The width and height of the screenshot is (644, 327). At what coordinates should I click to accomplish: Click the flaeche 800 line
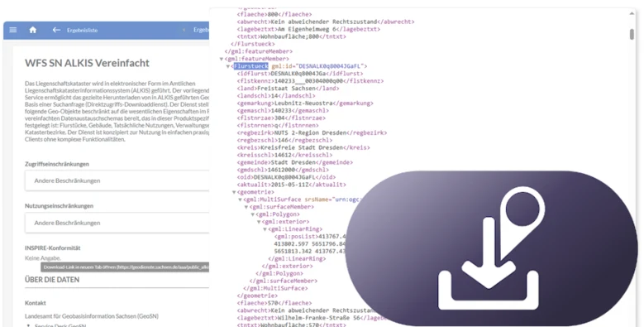coord(274,14)
